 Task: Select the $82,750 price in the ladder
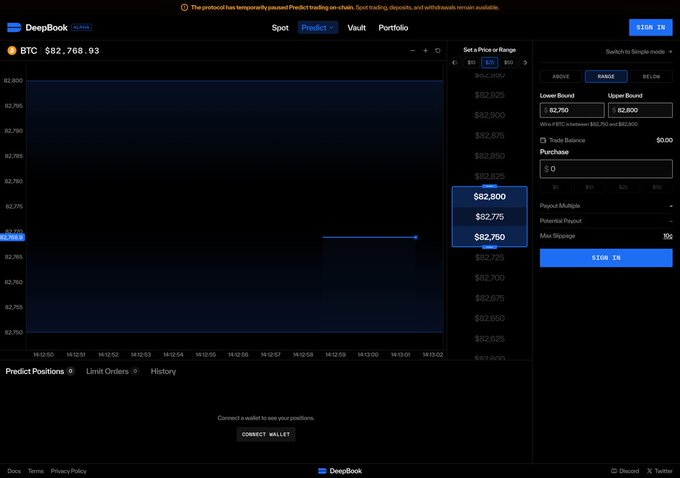coord(490,237)
